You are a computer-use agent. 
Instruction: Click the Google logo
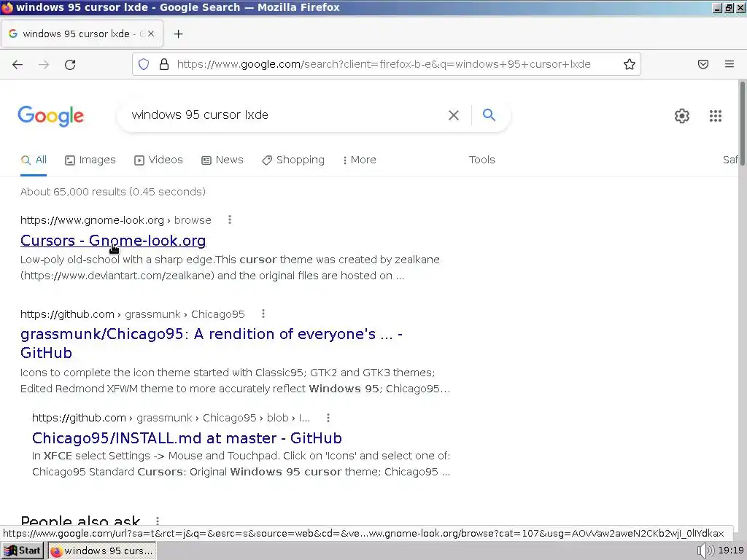[x=50, y=116]
